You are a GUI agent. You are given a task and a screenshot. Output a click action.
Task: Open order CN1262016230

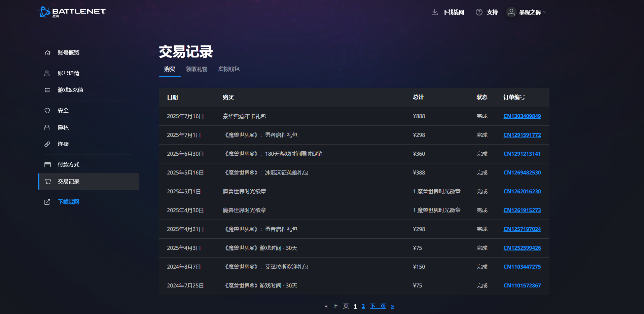[x=522, y=192]
